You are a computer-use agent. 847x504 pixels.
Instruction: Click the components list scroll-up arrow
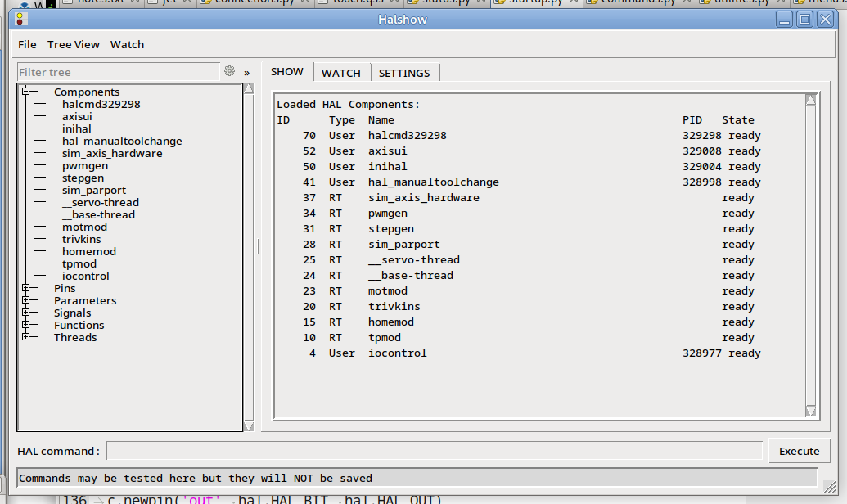(x=811, y=99)
